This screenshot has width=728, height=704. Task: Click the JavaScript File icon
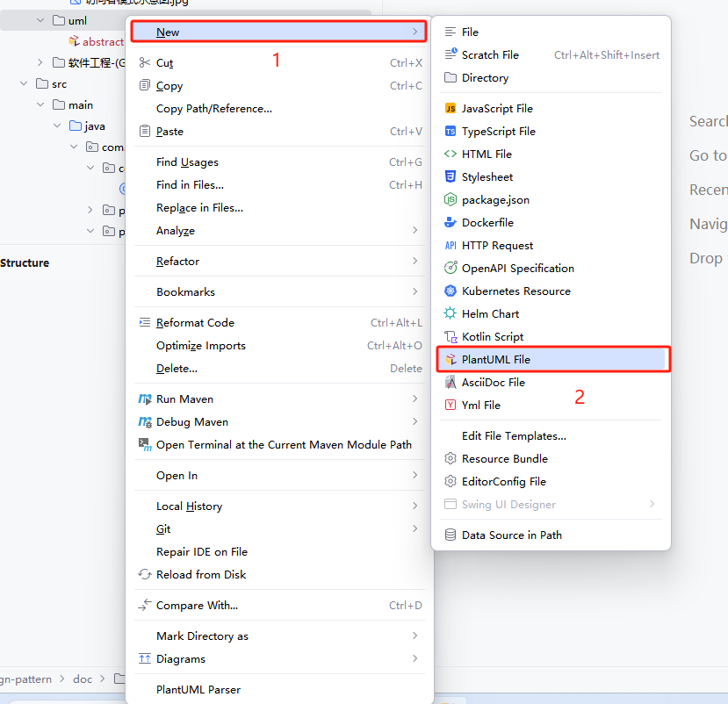(450, 109)
